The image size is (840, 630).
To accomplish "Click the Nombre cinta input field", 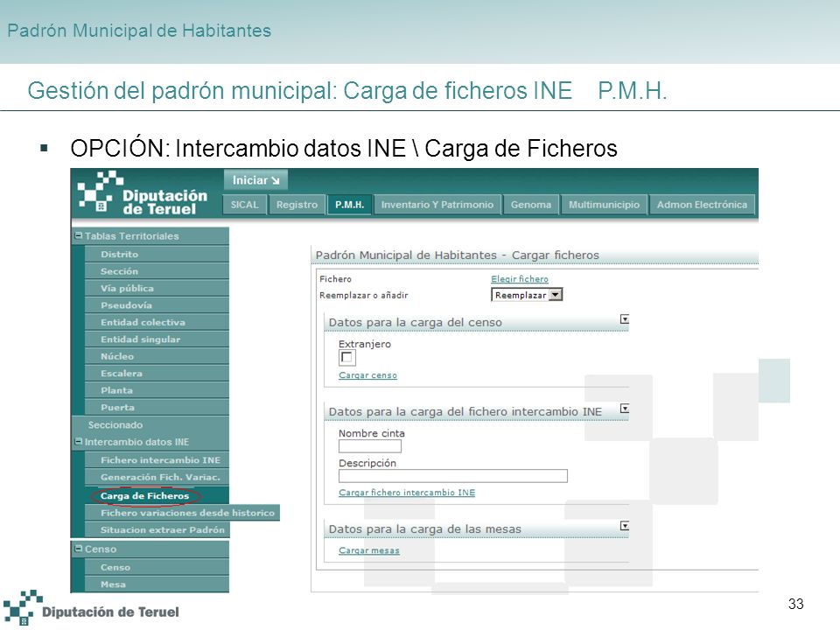I will tap(369, 446).
